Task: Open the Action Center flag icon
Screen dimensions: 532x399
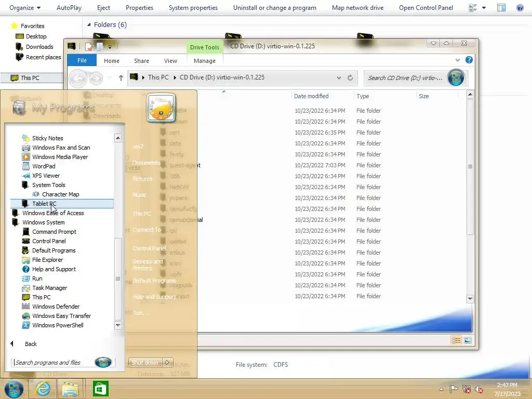Action: pyautogui.click(x=454, y=389)
